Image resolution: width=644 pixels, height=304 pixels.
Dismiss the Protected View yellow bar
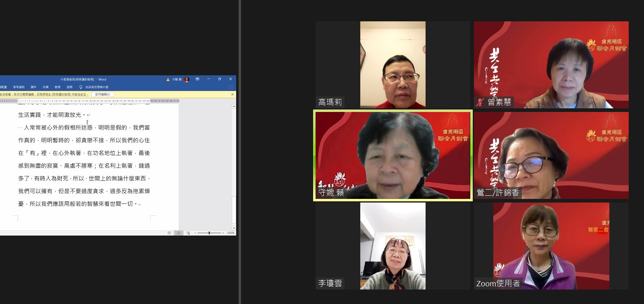(x=232, y=94)
